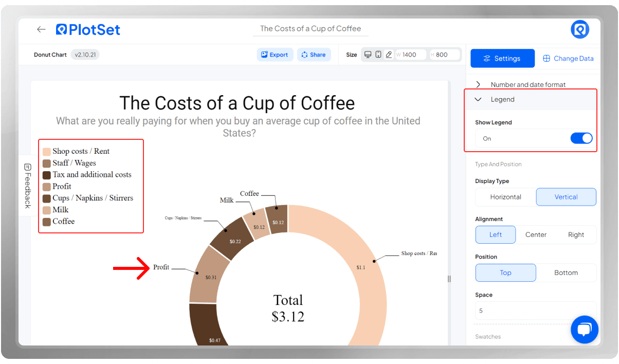The width and height of the screenshot is (619, 364).
Task: Click the chart subtitle text
Action: (238, 127)
